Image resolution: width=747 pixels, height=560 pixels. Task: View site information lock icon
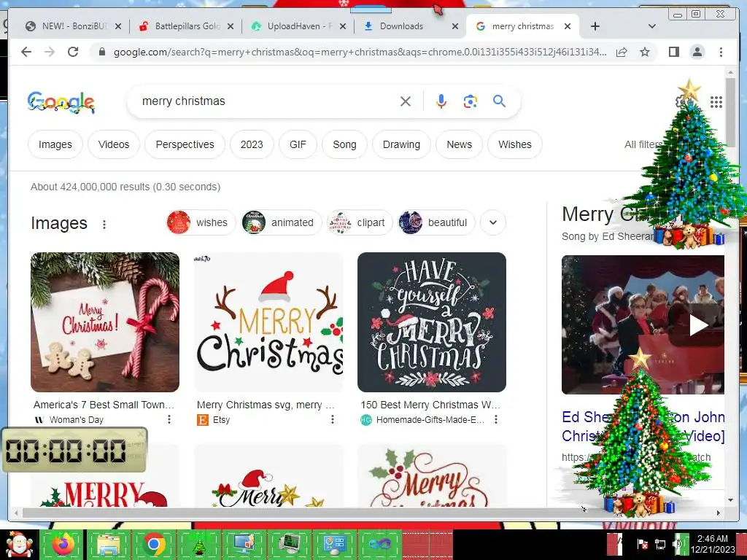pyautogui.click(x=101, y=52)
